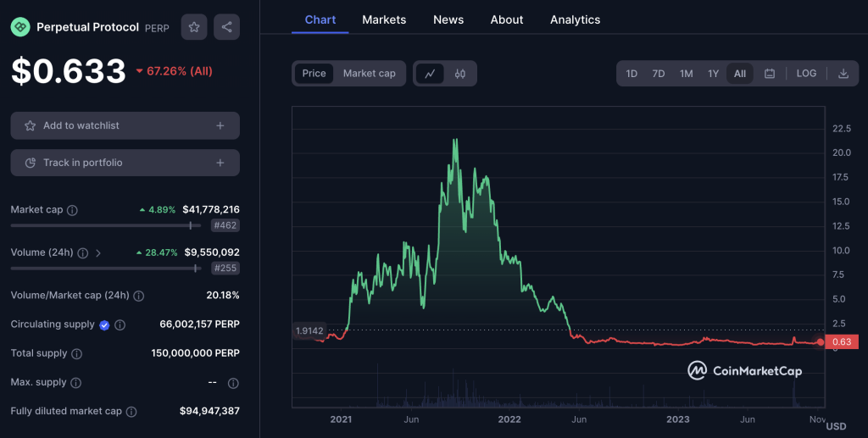Click the star icon in Add to watchlist
Image resolution: width=868 pixels, height=438 pixels.
[x=30, y=125]
